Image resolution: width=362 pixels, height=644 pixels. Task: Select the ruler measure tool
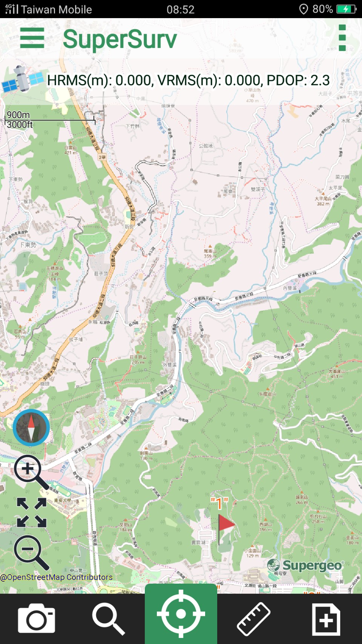pos(253,619)
